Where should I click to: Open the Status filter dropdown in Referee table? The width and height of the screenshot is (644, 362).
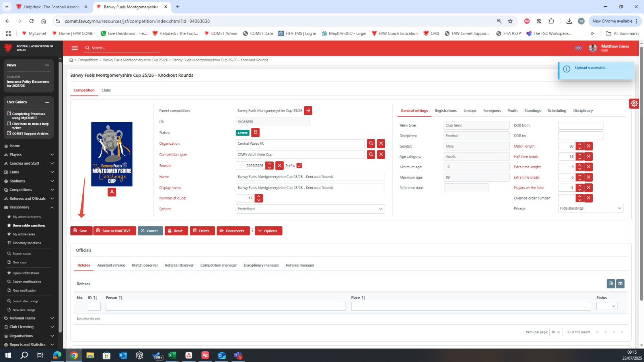tap(607, 306)
